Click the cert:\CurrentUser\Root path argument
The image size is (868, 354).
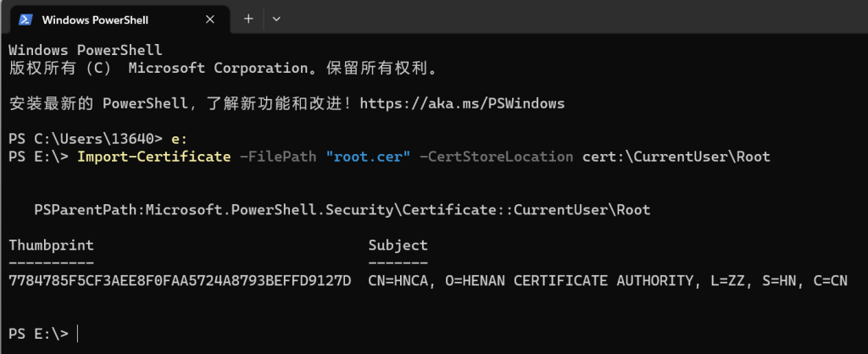pos(676,157)
